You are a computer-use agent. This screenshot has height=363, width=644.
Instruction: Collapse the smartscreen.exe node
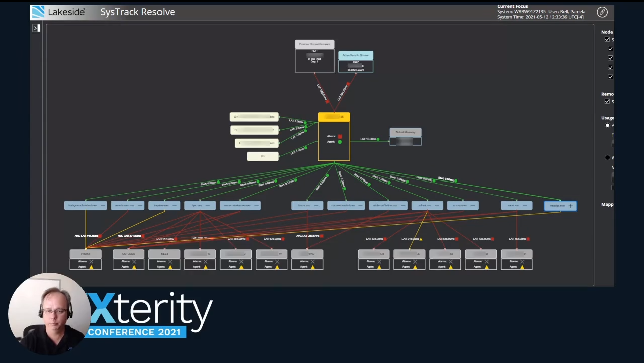pyautogui.click(x=140, y=205)
